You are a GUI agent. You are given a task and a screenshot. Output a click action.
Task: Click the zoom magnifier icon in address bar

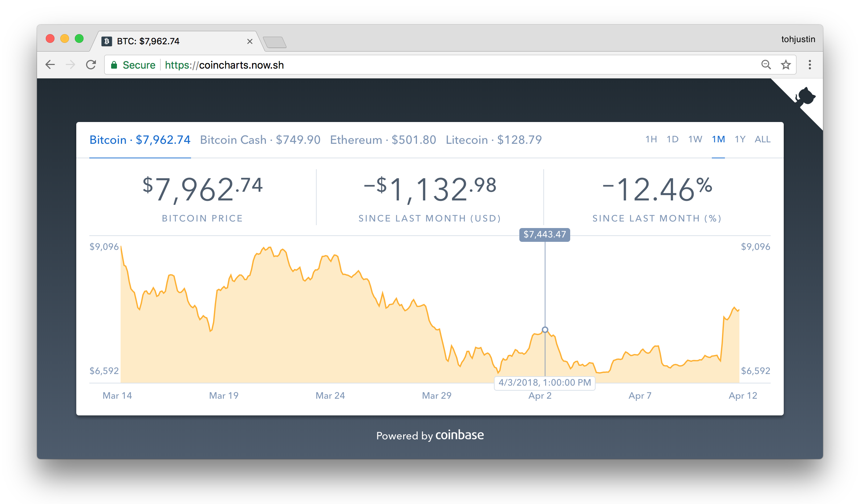[766, 65]
